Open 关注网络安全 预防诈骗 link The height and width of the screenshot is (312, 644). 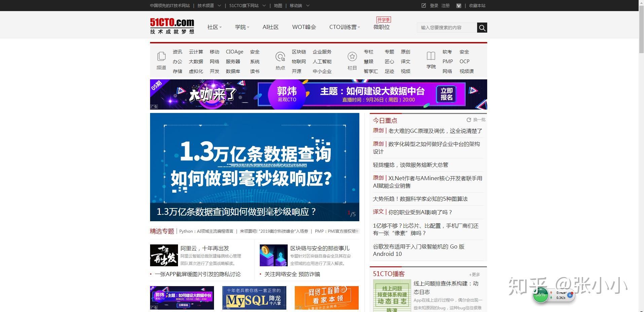[292, 274]
